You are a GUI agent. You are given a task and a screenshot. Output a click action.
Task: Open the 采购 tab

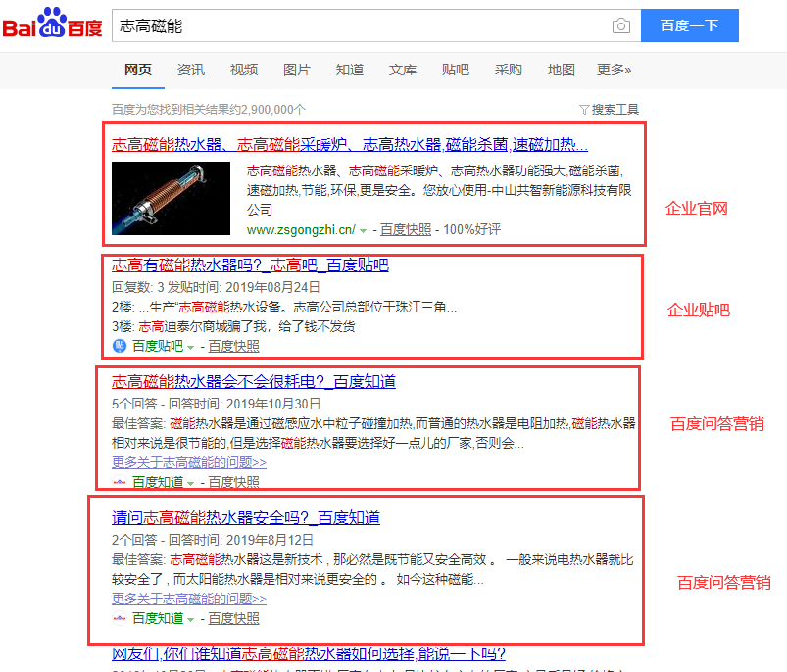tap(509, 70)
